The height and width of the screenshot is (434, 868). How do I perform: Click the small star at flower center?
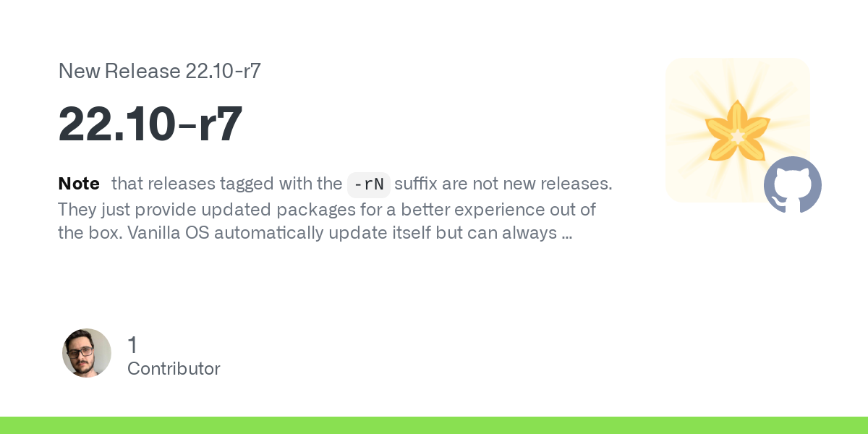pyautogui.click(x=736, y=135)
